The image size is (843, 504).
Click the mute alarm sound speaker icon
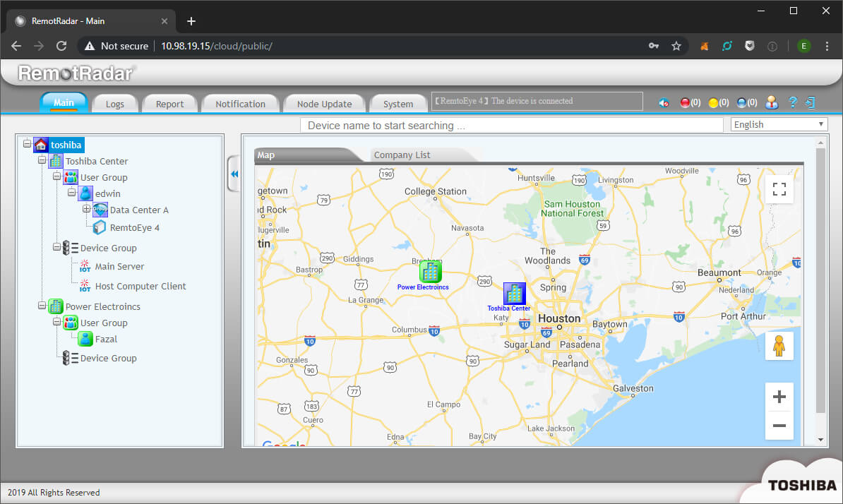pyautogui.click(x=664, y=103)
